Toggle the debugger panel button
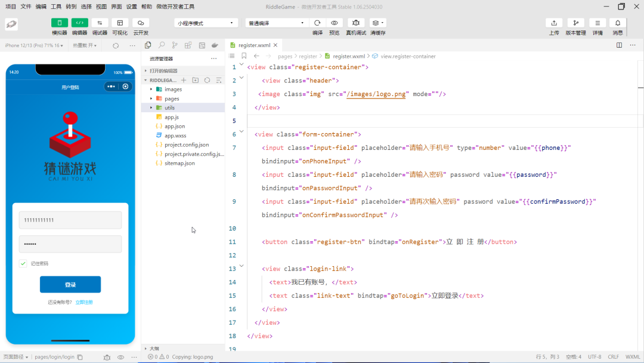 pos(100,23)
